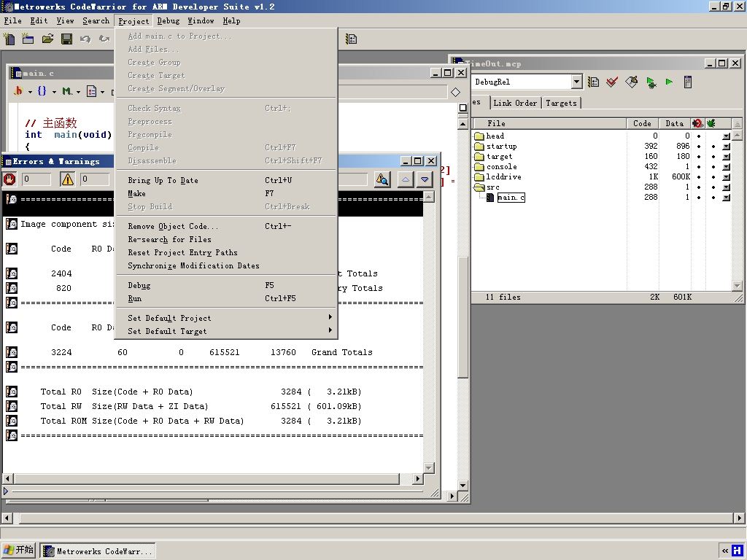Image resolution: width=747 pixels, height=560 pixels.
Task: Click the target column header red icon
Action: click(x=698, y=123)
